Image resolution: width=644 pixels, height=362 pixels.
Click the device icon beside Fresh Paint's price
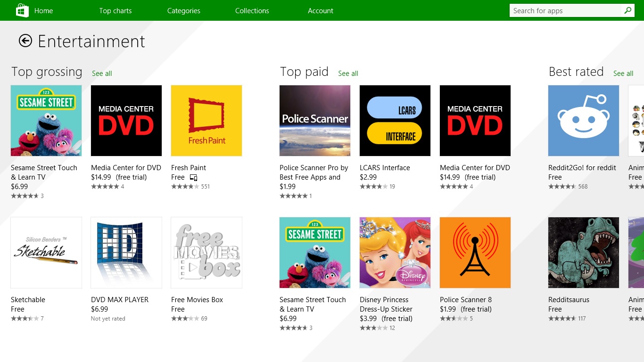(193, 178)
